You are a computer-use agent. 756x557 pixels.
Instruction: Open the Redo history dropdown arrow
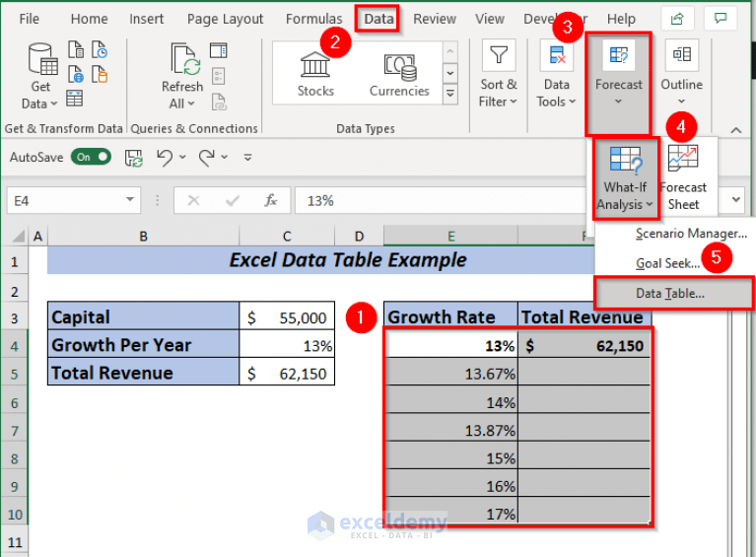[224, 157]
